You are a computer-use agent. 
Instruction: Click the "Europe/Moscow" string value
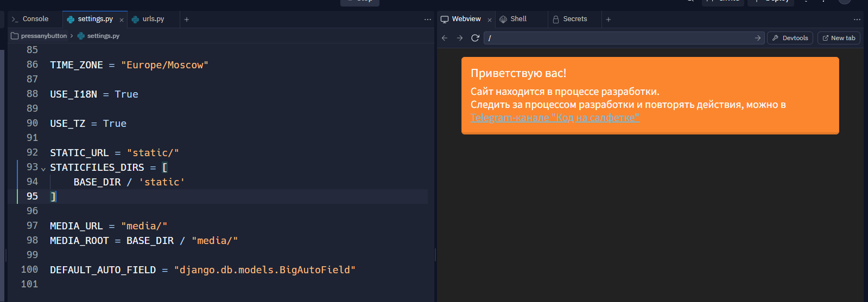point(164,65)
